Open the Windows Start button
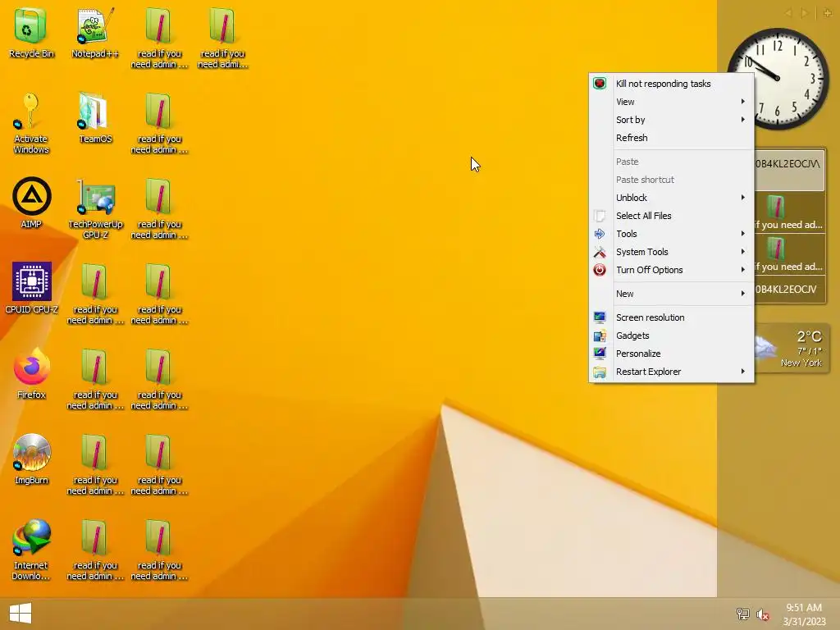 click(21, 613)
